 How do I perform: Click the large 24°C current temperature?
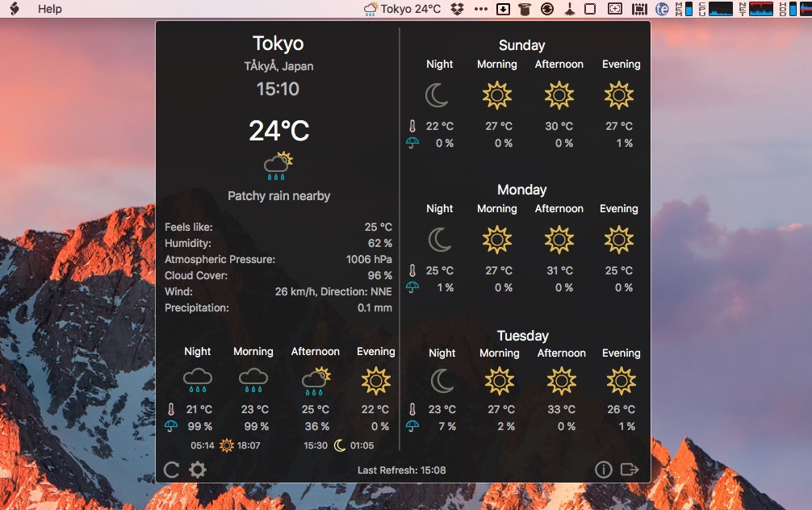tap(279, 131)
